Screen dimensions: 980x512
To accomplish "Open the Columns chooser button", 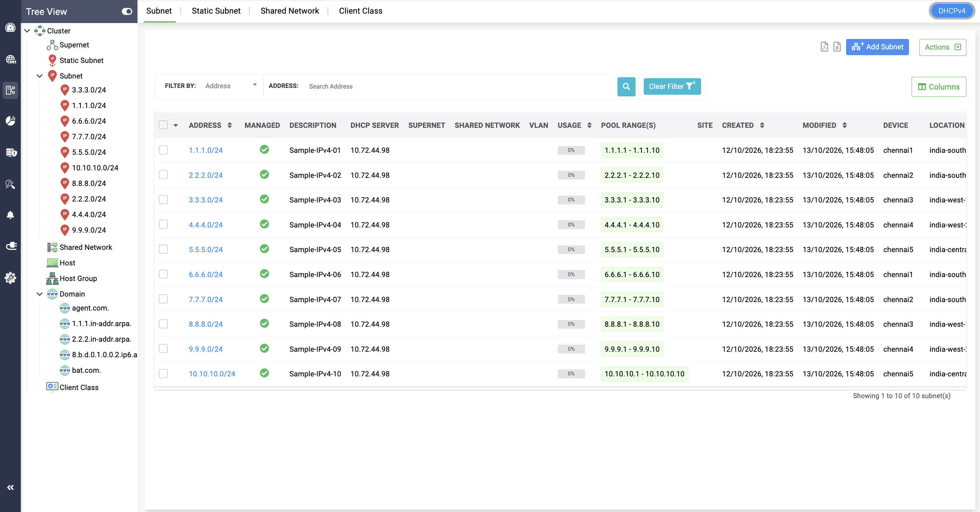I will pyautogui.click(x=938, y=87).
